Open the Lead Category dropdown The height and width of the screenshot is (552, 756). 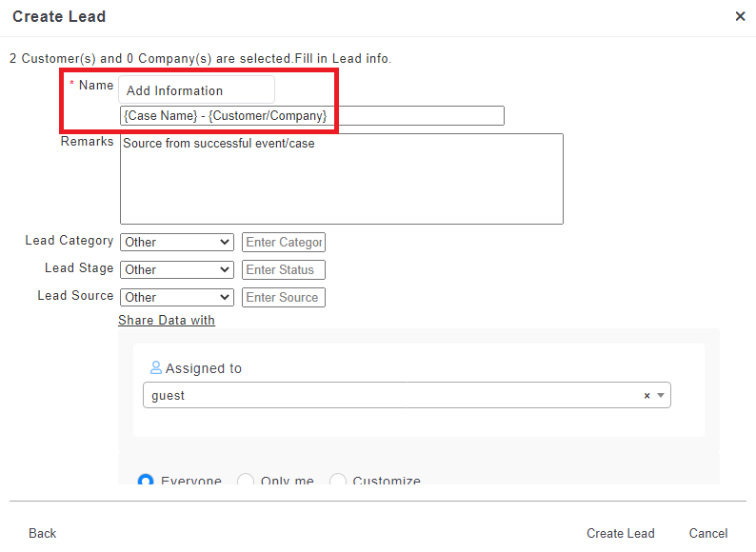click(x=176, y=243)
